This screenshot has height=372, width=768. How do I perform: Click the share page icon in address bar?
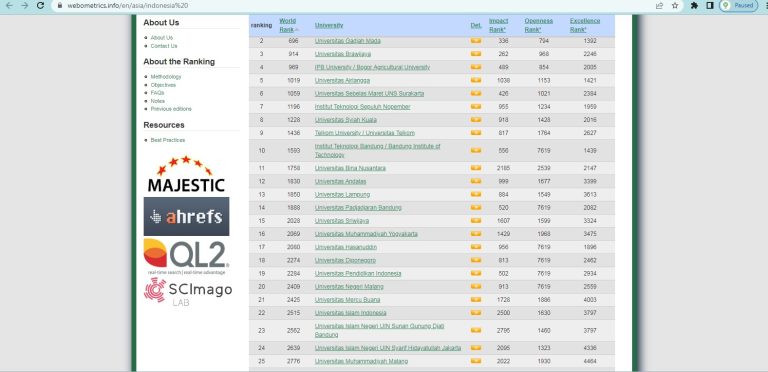[x=660, y=5]
